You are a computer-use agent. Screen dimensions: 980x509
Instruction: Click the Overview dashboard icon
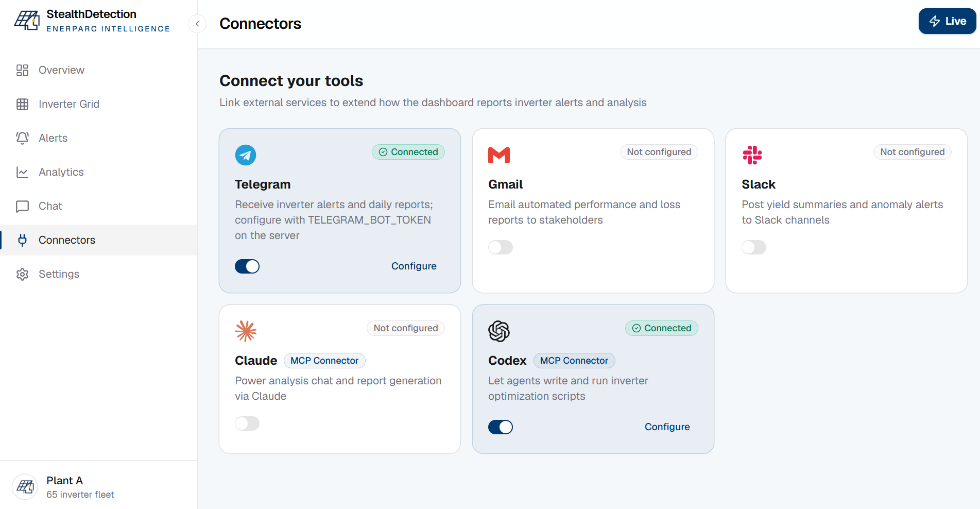coord(22,70)
